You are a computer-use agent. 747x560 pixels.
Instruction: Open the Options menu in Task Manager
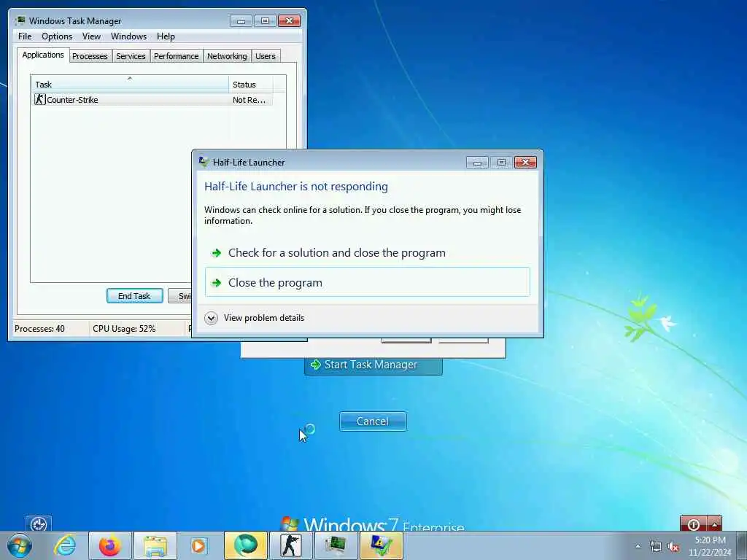57,36
